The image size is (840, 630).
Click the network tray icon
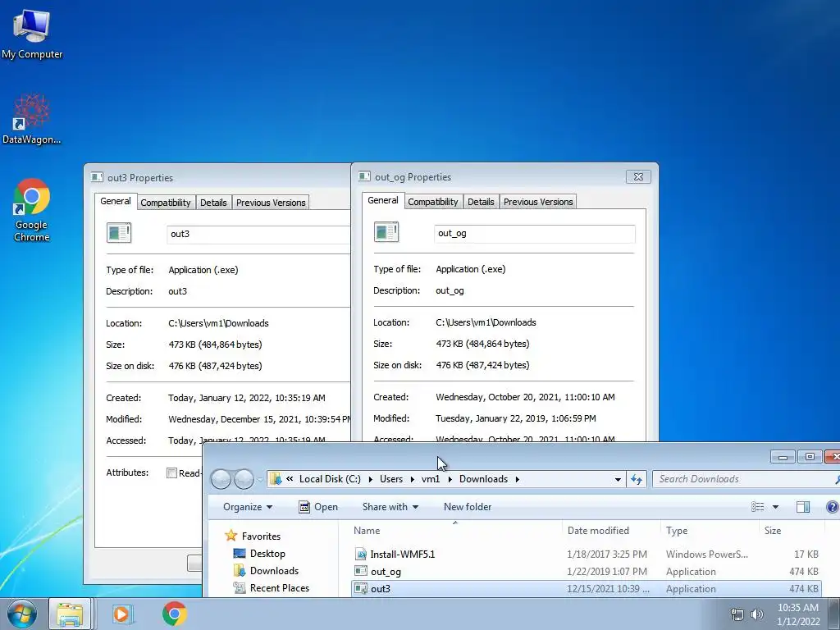737,614
